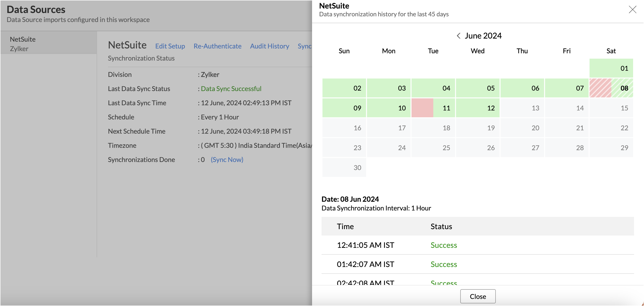644x306 pixels.
Task: Select June 01 in the calendar
Action: pos(611,68)
